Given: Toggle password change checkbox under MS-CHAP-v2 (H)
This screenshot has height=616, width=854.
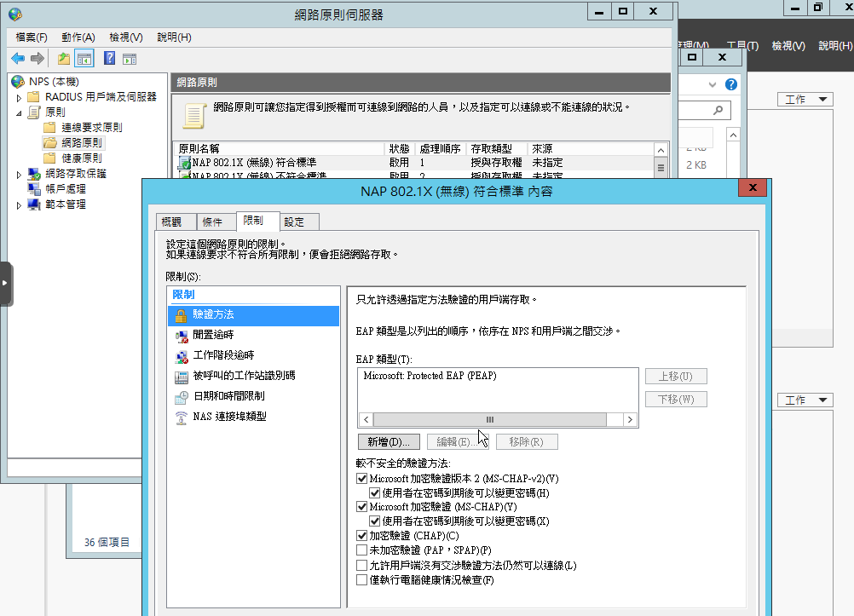Looking at the screenshot, I should (x=374, y=493).
